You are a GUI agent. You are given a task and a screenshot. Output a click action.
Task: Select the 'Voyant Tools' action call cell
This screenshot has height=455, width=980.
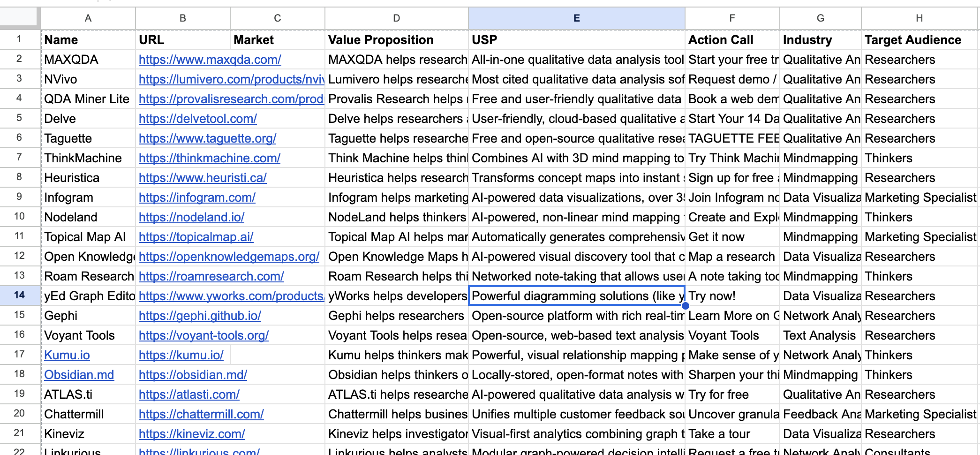(732, 335)
